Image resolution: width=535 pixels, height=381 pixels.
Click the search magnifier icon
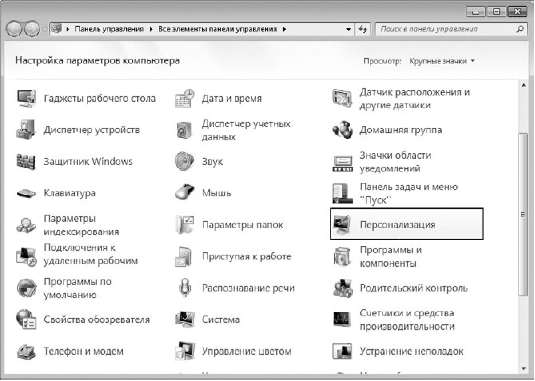pyautogui.click(x=520, y=29)
